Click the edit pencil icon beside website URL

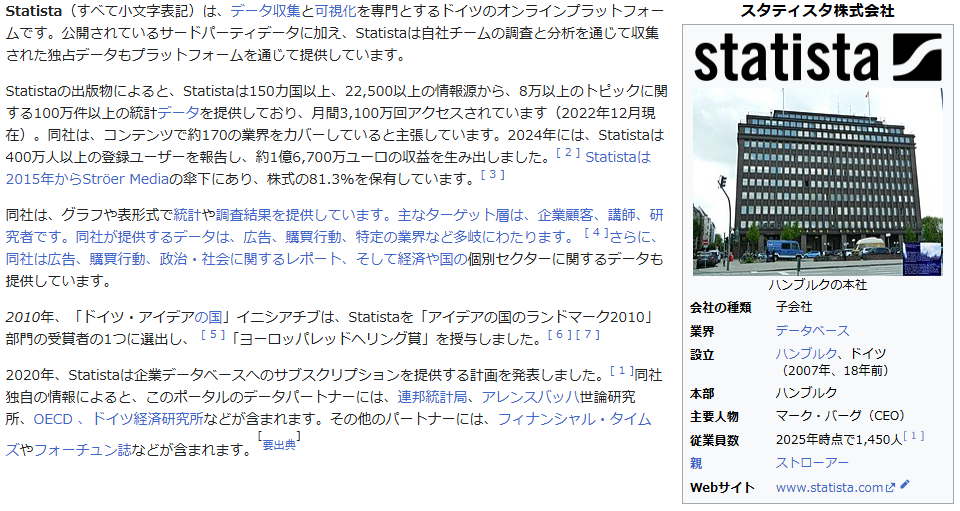coord(905,486)
